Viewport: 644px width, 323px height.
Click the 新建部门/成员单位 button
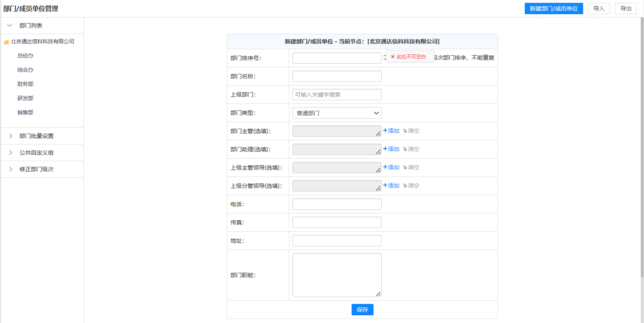554,9
